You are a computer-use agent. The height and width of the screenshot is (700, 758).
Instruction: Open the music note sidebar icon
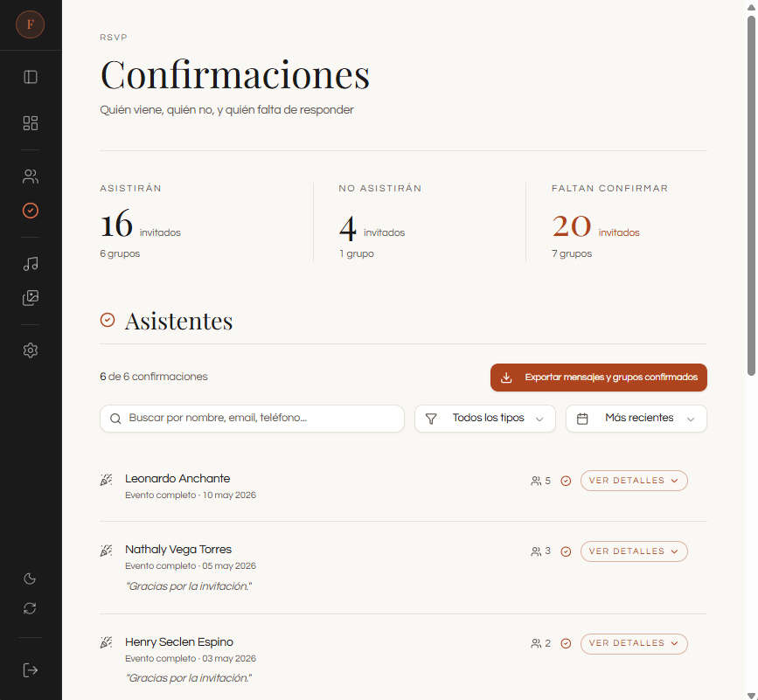click(31, 264)
